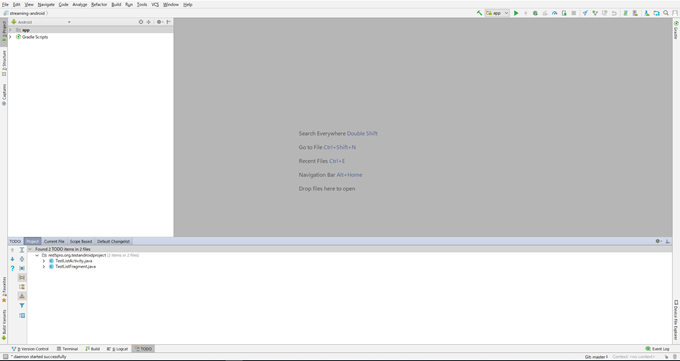This screenshot has height=361, width=680.
Task: Expand the Gradle Scripts tree node
Action: coord(10,37)
